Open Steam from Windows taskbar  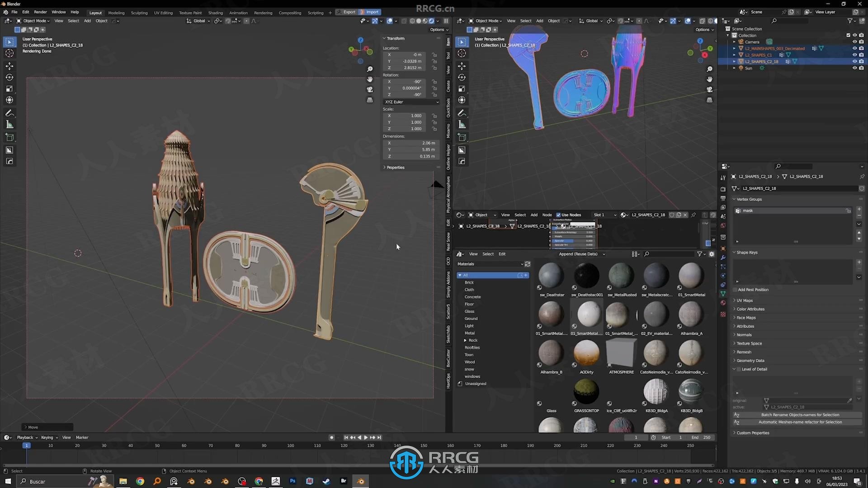326,481
